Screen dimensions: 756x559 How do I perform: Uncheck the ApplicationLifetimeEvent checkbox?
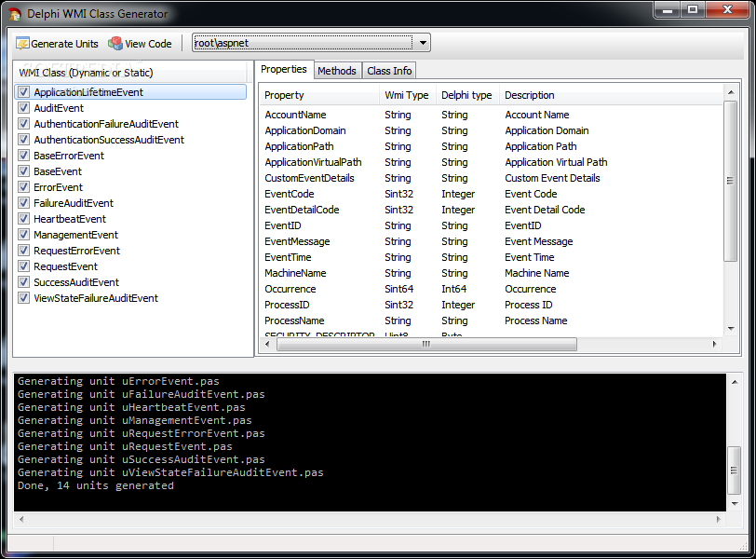23,91
